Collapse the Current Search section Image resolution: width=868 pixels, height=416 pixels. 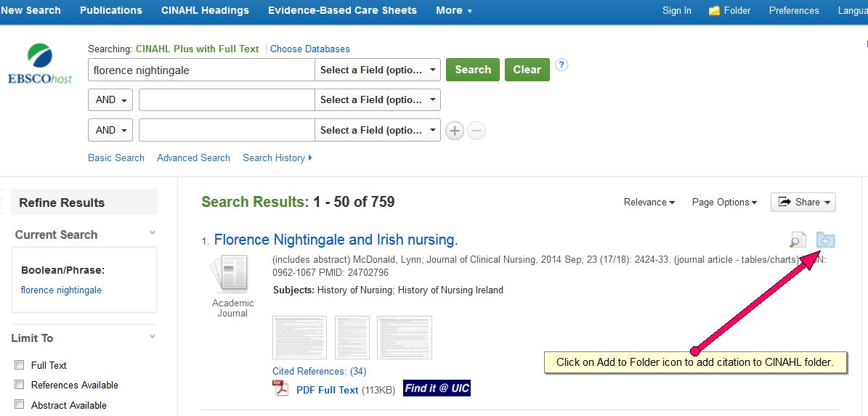[153, 233]
